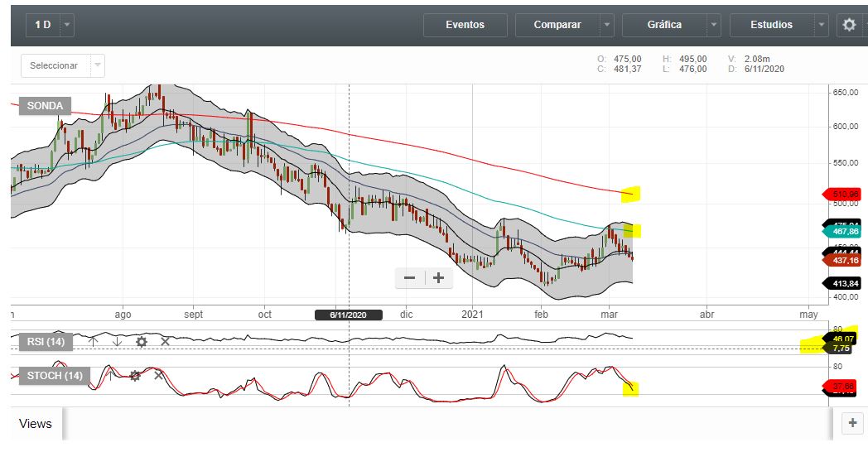This screenshot has height=452, width=868.
Task: Move the STOCH panel up
Action: pyautogui.click(x=111, y=376)
